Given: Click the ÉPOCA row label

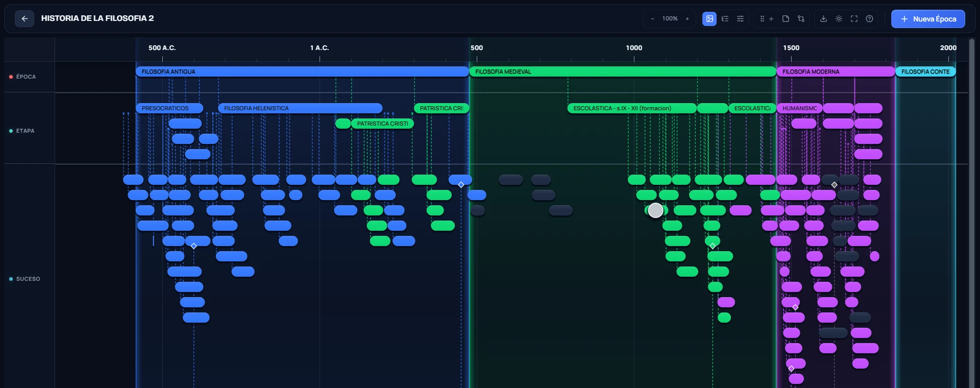Looking at the screenshot, I should 26,77.
